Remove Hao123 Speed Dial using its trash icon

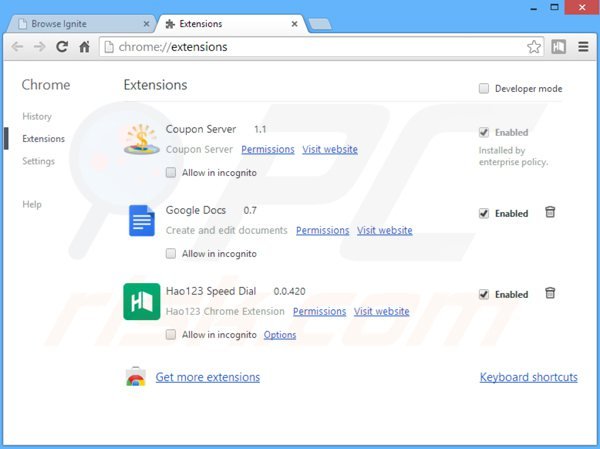pyautogui.click(x=550, y=293)
